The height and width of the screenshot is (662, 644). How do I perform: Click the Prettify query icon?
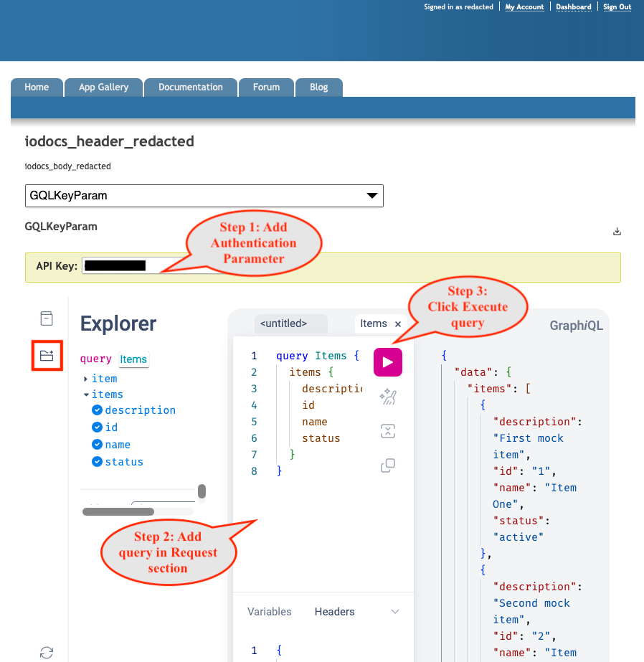tap(388, 397)
